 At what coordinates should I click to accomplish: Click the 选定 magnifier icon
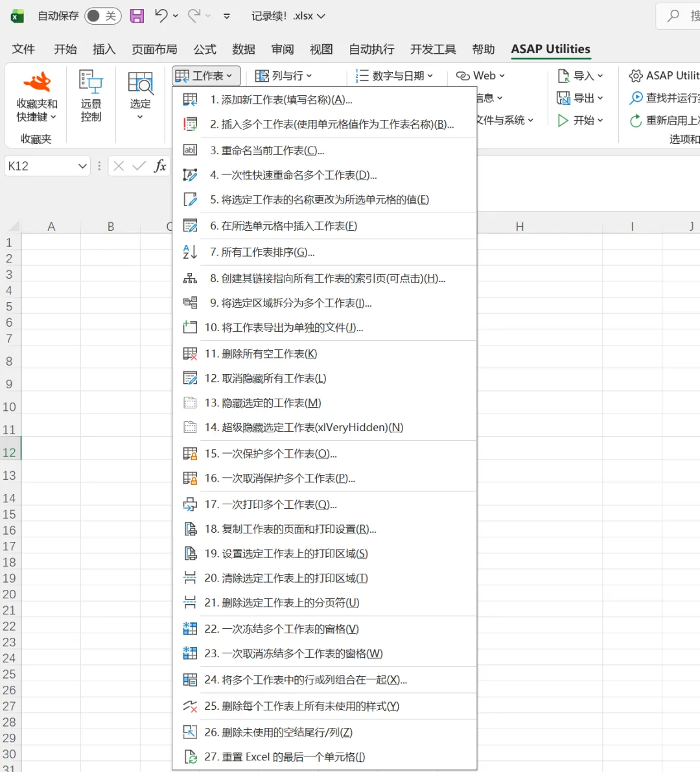tap(140, 83)
